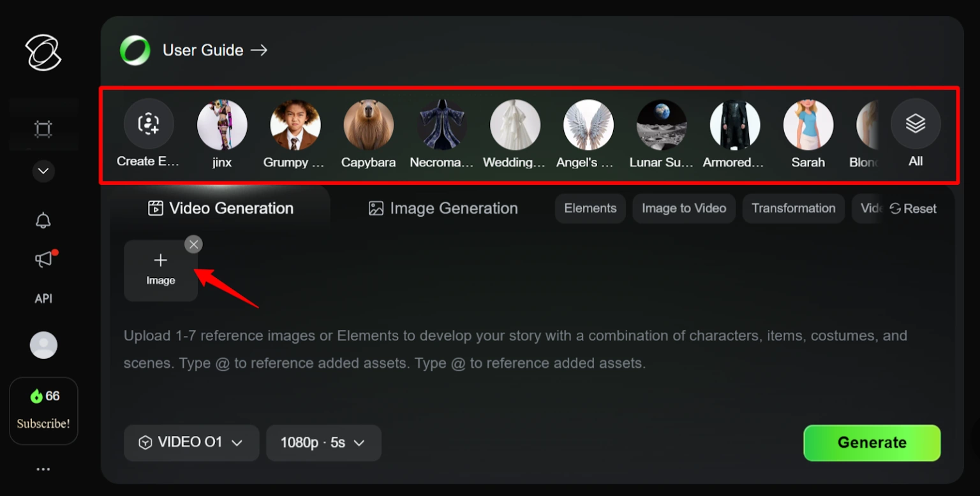Click the sidebar overflow ellipsis menu
Viewport: 980px width, 496px height.
tap(43, 469)
